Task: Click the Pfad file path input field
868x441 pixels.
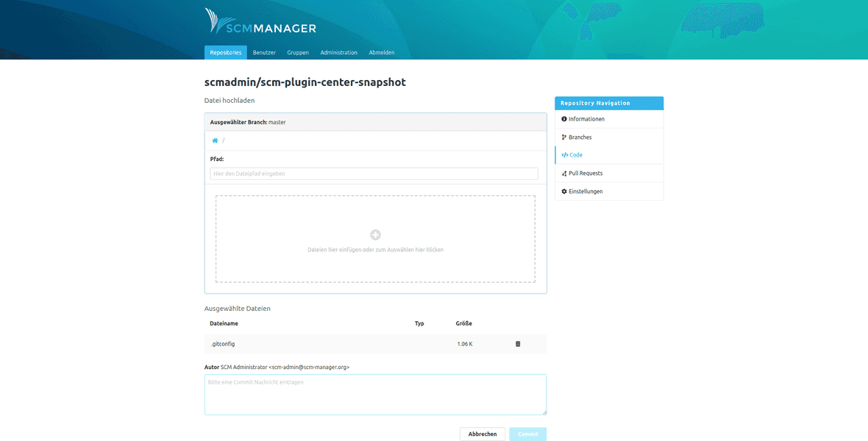Action: point(375,173)
